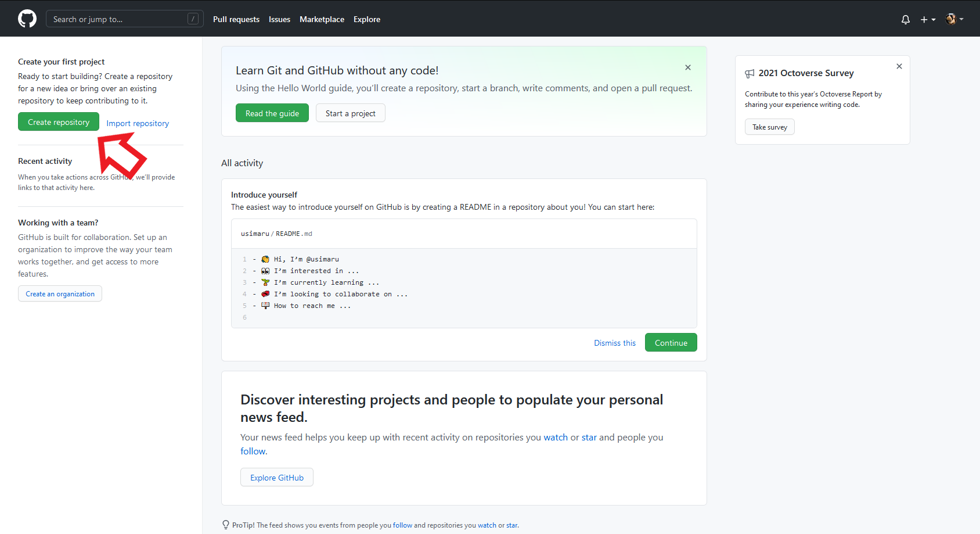Click the Create your first project heading
980x534 pixels.
click(x=62, y=62)
